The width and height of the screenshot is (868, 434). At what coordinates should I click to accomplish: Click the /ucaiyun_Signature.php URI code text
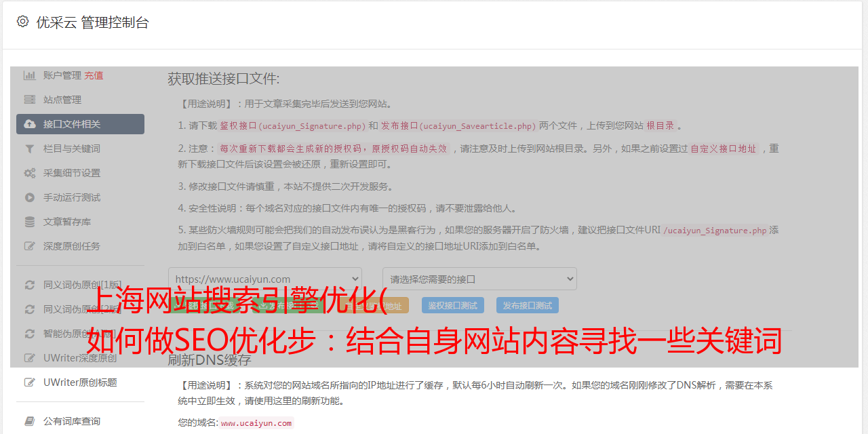coord(715,231)
